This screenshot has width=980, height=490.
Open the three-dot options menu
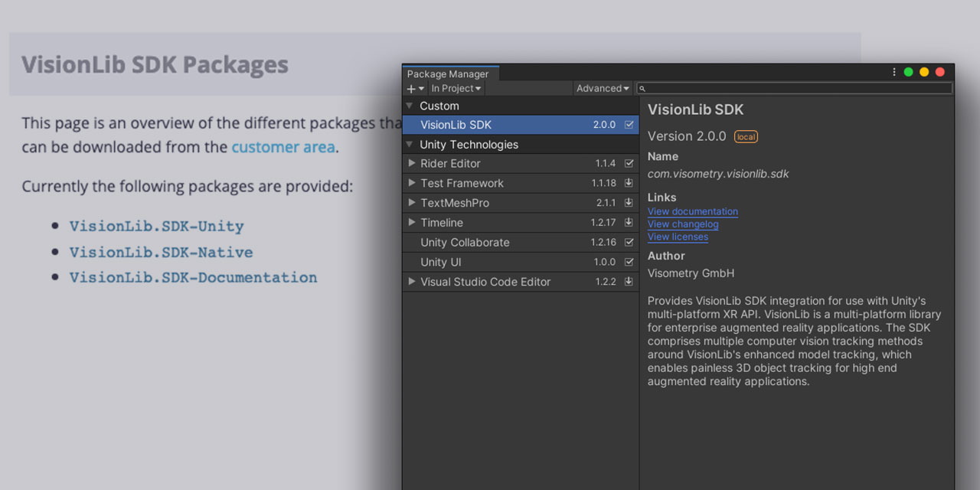point(893,71)
